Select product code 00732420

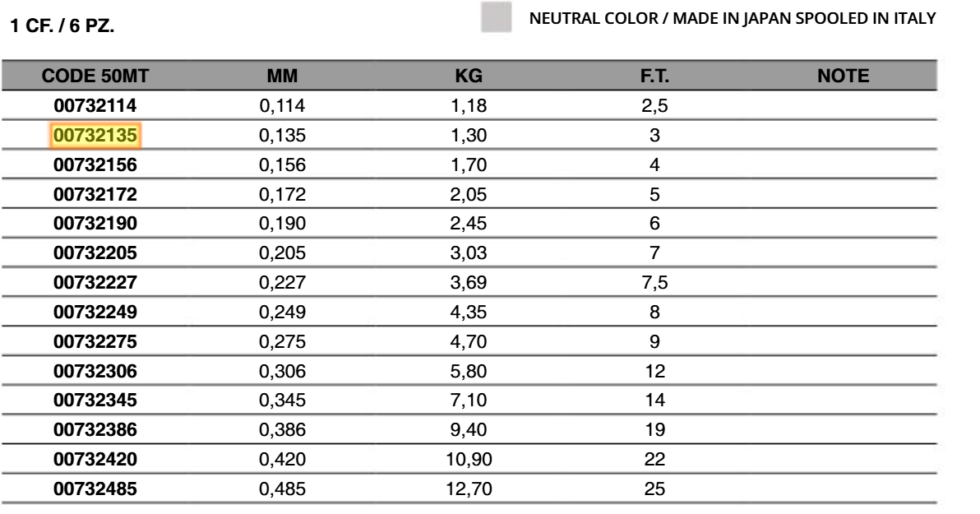click(x=95, y=459)
